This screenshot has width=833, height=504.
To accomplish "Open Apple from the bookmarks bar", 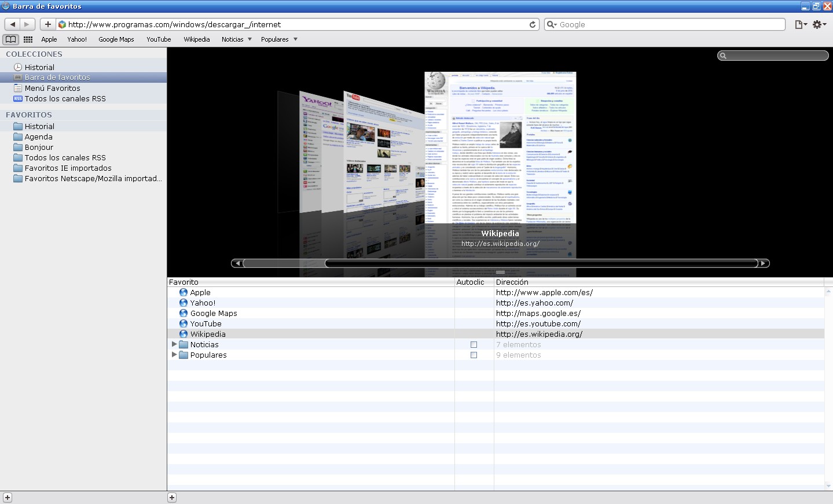I will tap(49, 39).
